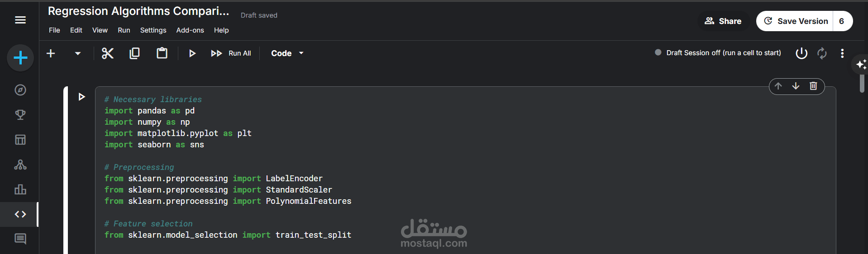Paste cell from clipboard
Viewport: 868px width, 254px height.
click(162, 53)
